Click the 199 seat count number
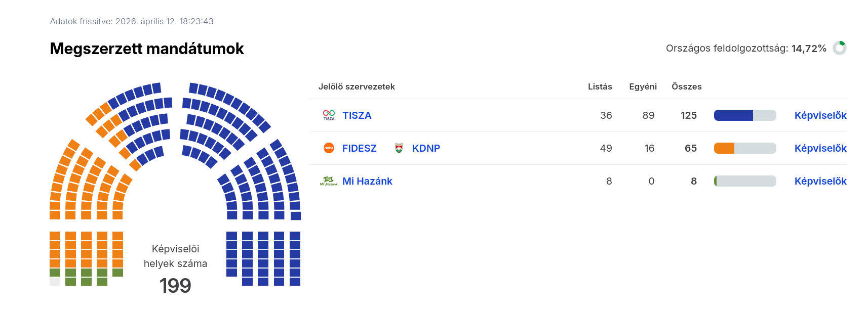 pyautogui.click(x=175, y=286)
